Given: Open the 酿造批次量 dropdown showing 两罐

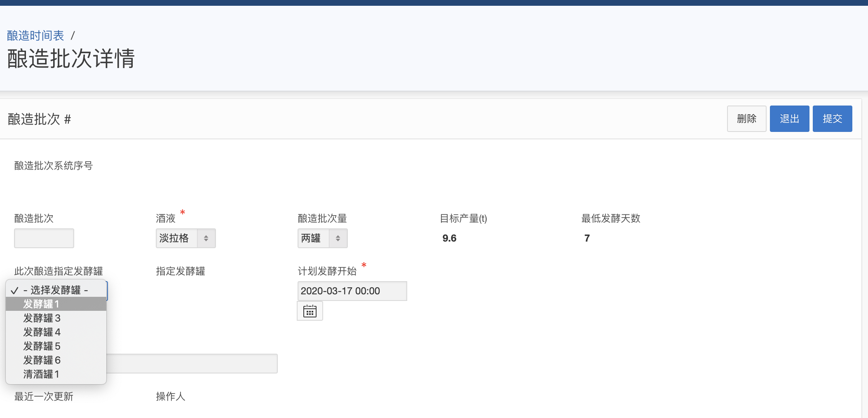Looking at the screenshot, I should coord(322,238).
